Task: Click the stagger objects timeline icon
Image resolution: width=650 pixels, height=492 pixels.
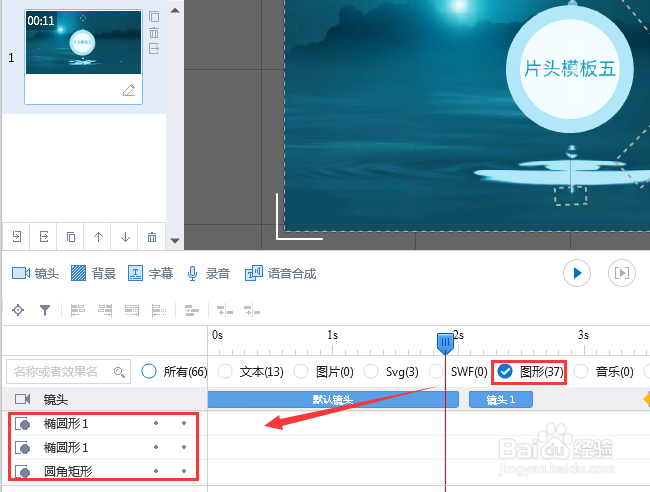Action: [x=192, y=310]
